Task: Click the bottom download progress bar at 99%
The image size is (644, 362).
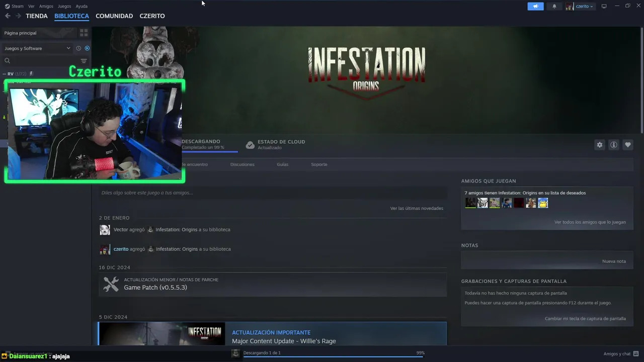Action: tap(333, 356)
